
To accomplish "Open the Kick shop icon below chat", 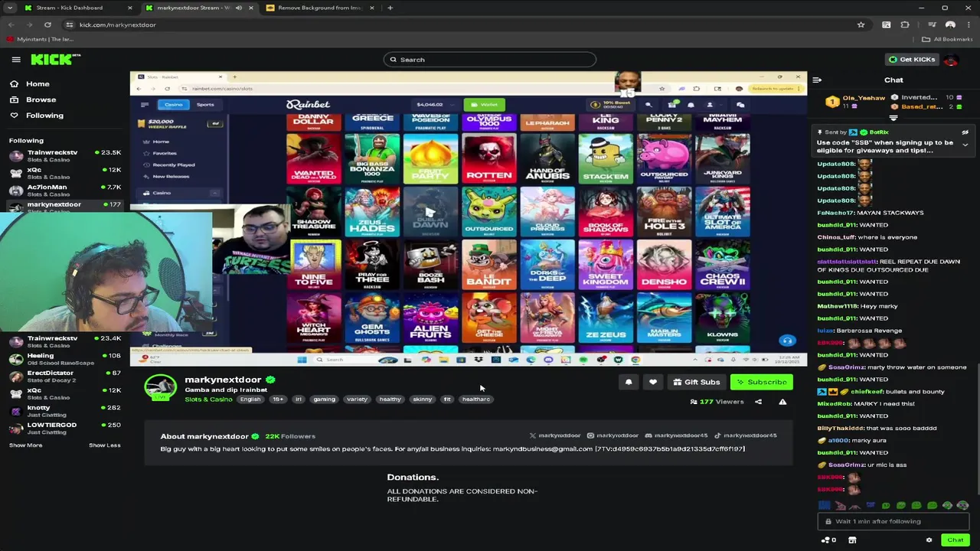I will point(852,540).
